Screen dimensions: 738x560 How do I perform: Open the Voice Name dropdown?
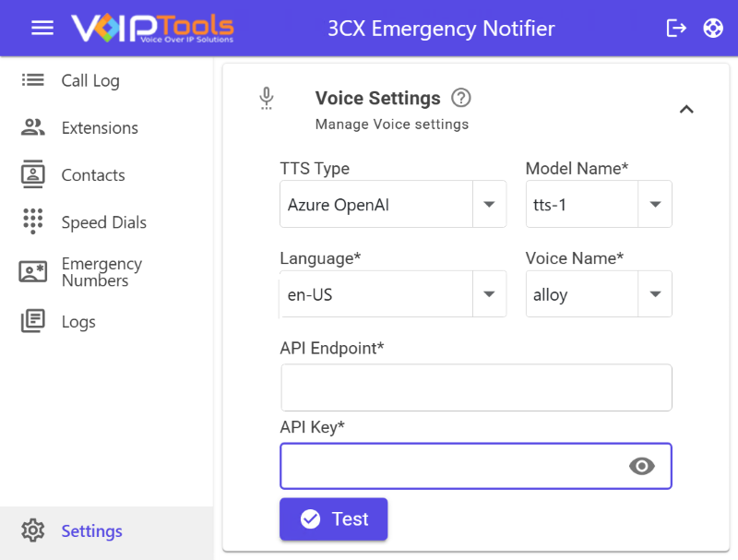655,294
